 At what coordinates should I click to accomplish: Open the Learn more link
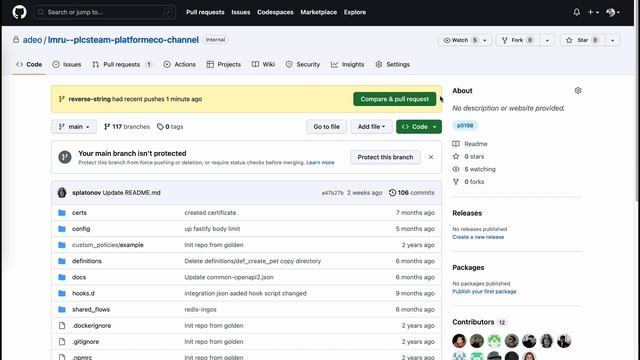320,162
